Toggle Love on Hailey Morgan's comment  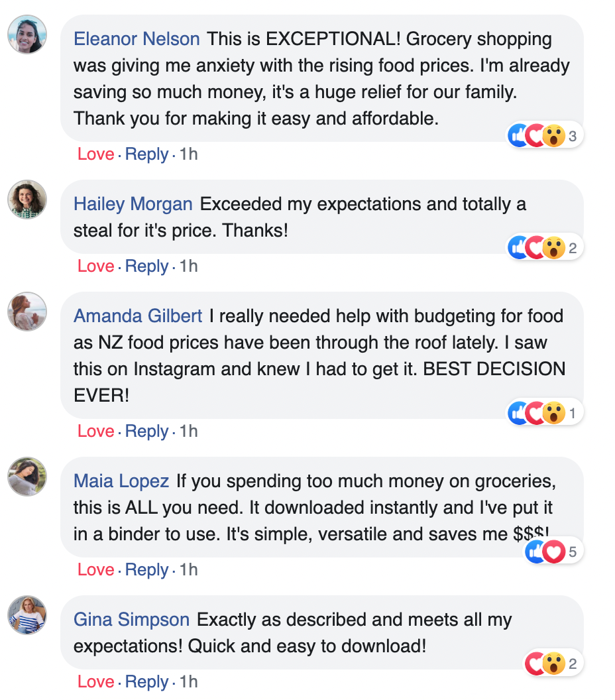pyautogui.click(x=95, y=266)
